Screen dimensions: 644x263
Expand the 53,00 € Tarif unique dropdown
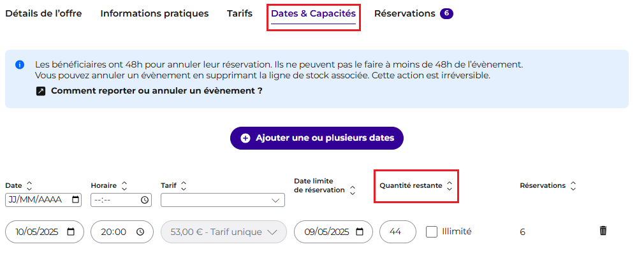click(x=223, y=232)
